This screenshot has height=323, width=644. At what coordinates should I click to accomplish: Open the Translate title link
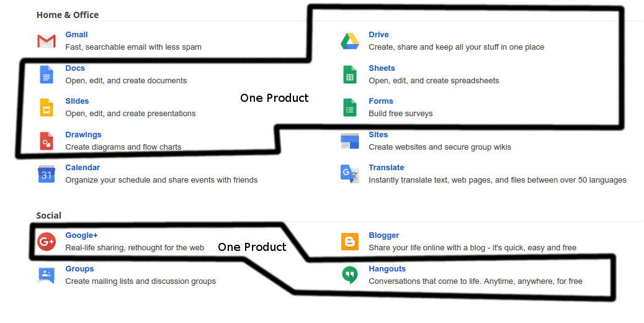pyautogui.click(x=386, y=168)
